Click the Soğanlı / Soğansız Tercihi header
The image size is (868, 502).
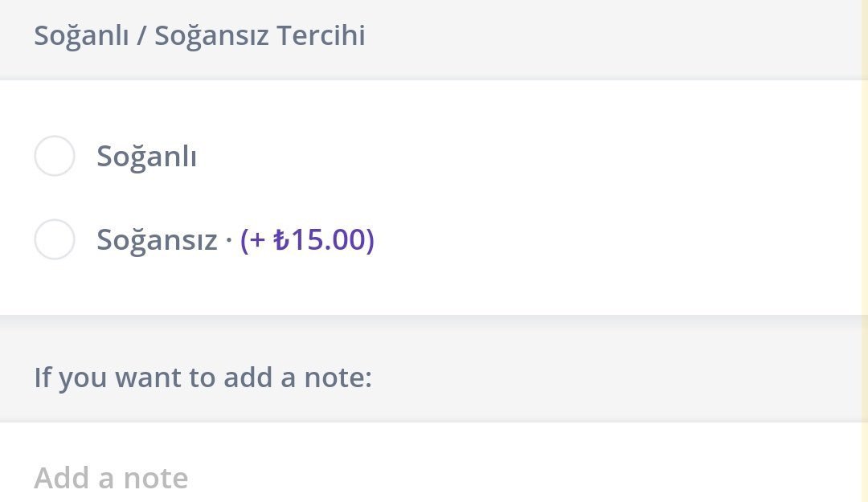pos(199,35)
